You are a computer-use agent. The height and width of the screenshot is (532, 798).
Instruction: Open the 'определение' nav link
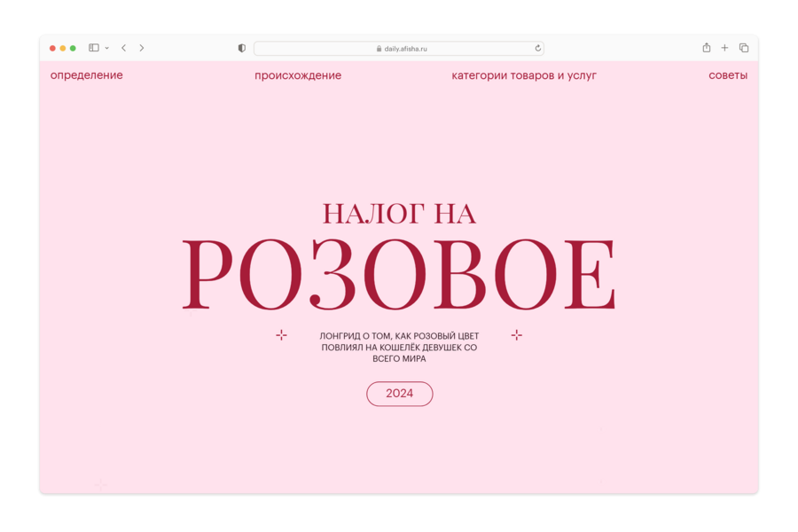pos(87,75)
